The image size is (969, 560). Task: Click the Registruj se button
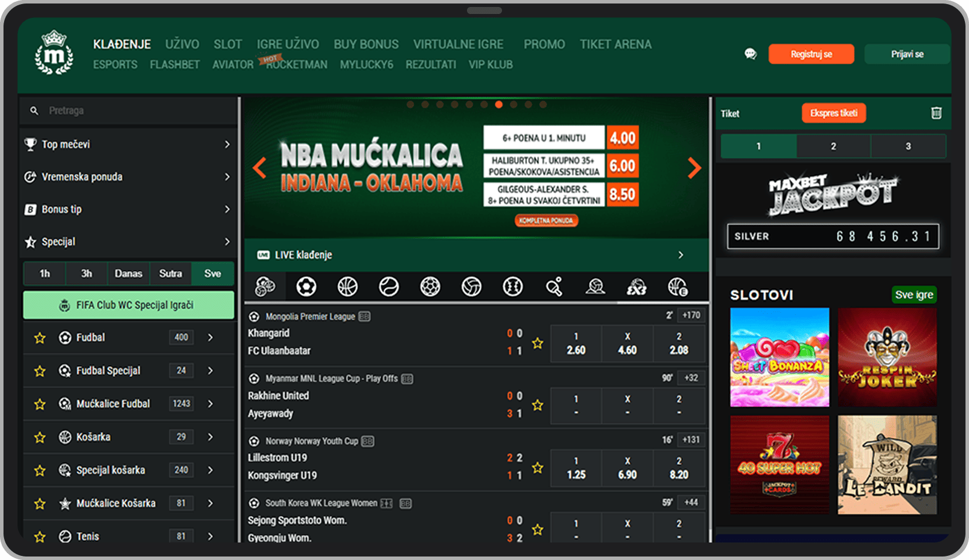[x=811, y=54]
